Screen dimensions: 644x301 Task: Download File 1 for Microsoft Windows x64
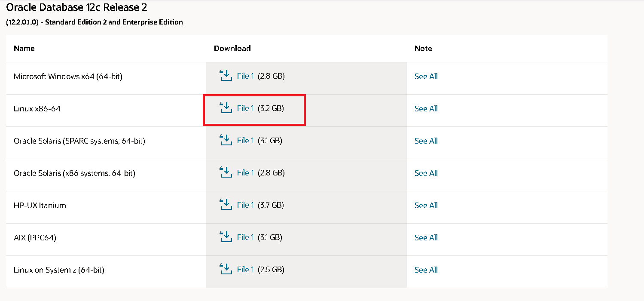coord(245,76)
